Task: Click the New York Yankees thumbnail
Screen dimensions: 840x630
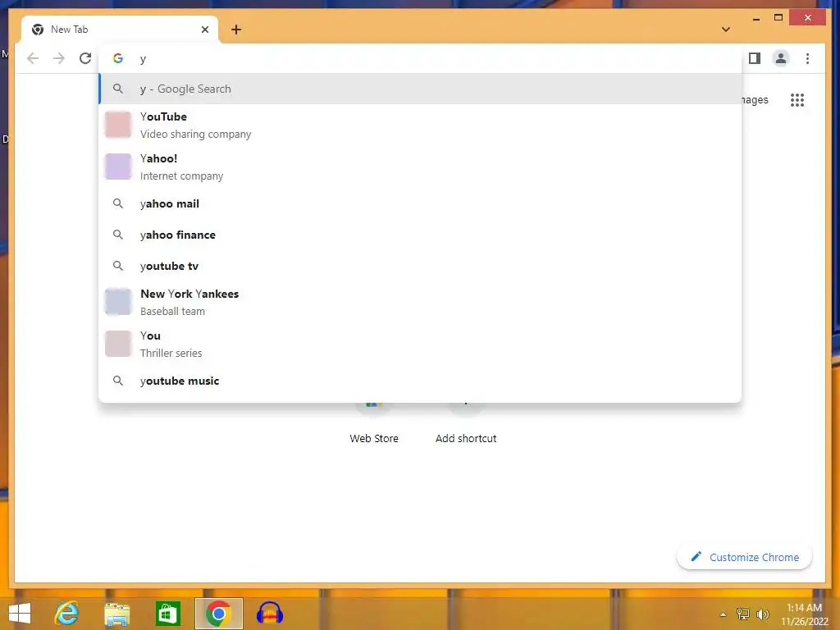Action: 118,302
